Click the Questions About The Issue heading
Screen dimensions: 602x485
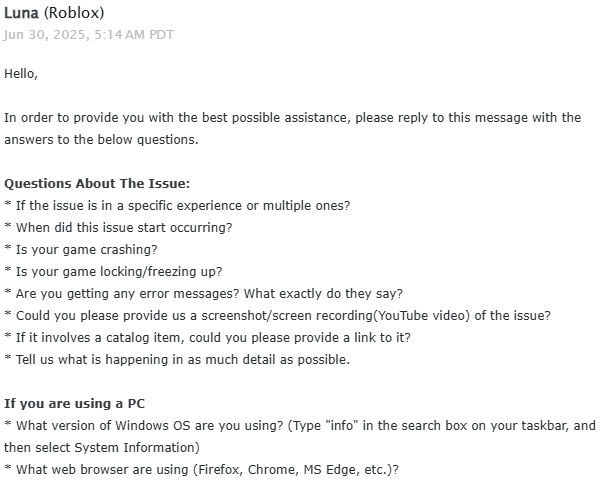coord(97,184)
